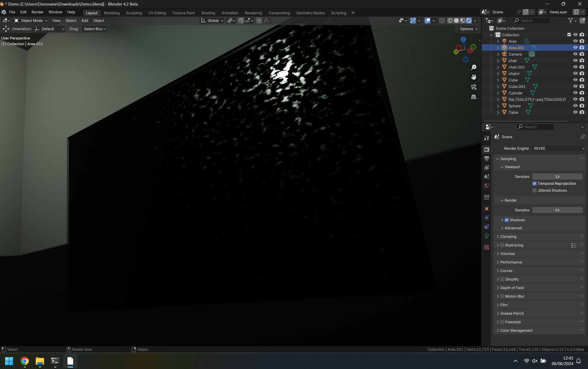
Task: Click the zoom magnifier icon in viewport
Action: pos(474,67)
